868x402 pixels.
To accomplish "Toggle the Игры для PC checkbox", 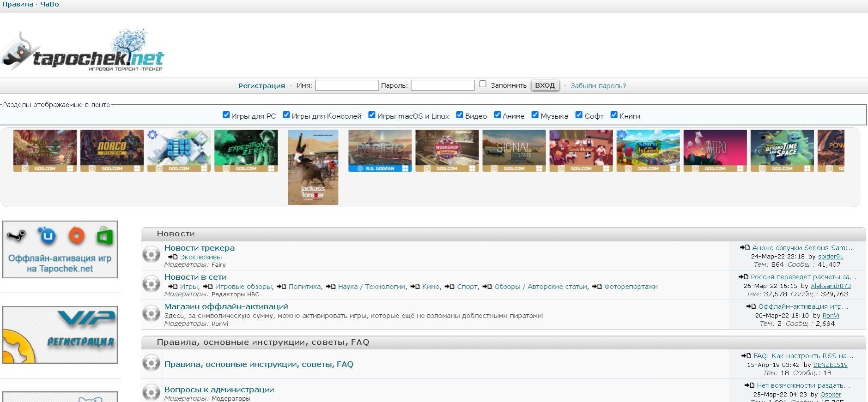I will pyautogui.click(x=226, y=115).
